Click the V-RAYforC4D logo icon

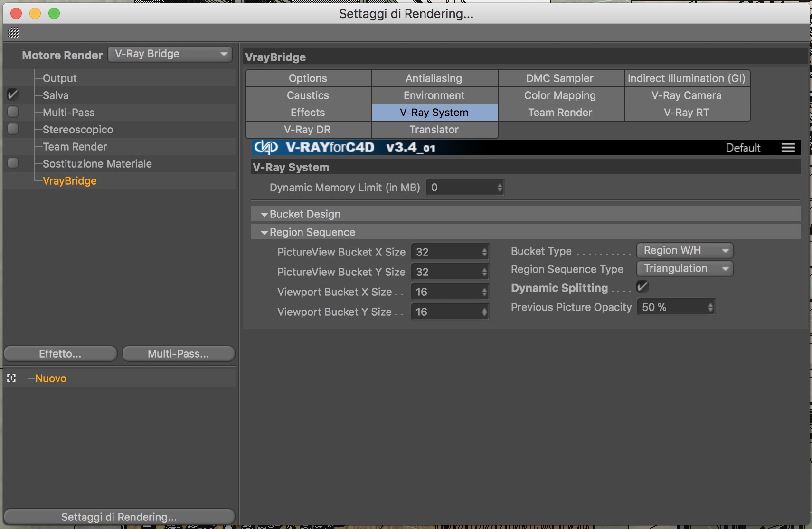click(266, 147)
